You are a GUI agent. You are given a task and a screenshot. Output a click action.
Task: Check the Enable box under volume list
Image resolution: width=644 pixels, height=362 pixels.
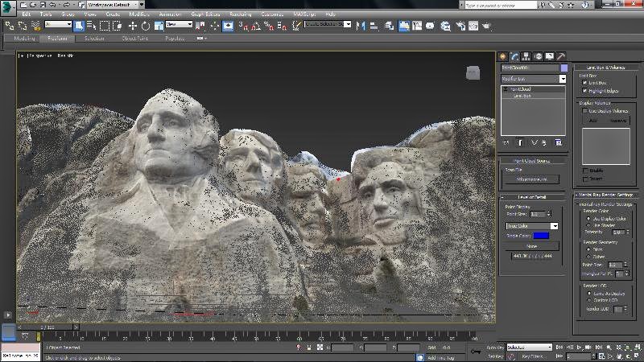[x=585, y=171]
